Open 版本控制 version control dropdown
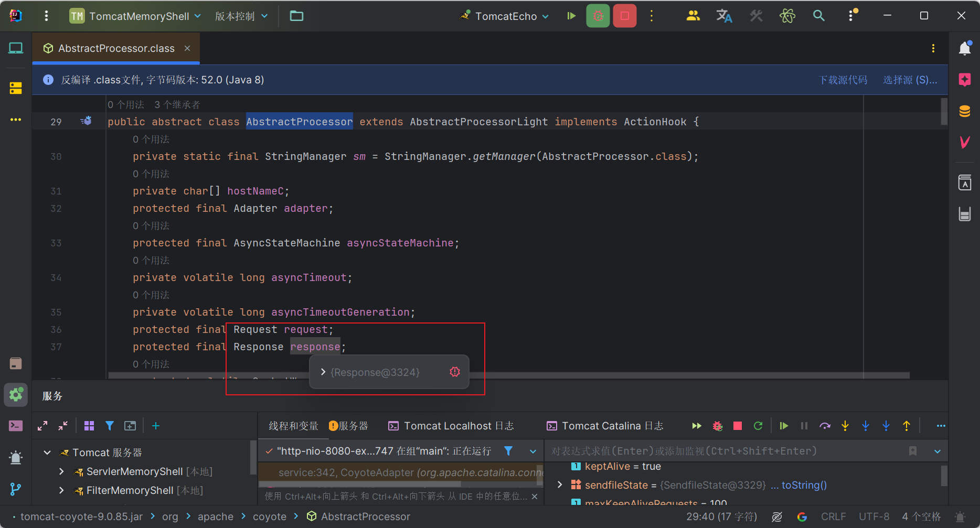Screen dimensions: 980x528 click(241, 16)
